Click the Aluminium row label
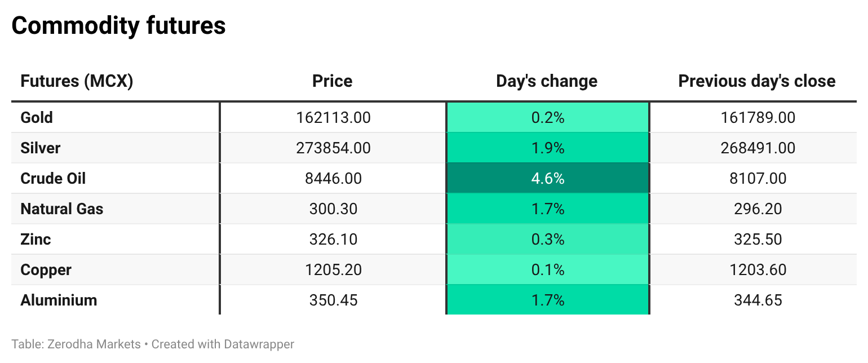This screenshot has height=363, width=868. click(59, 300)
